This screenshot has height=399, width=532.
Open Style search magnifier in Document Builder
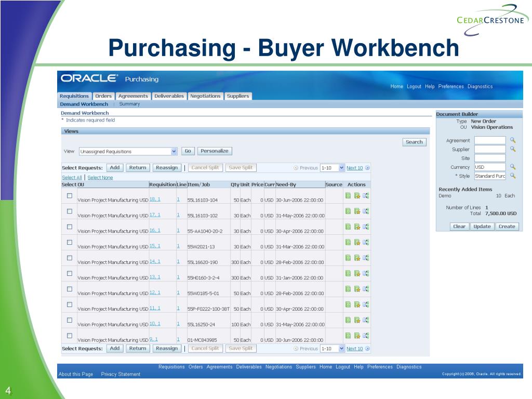513,176
